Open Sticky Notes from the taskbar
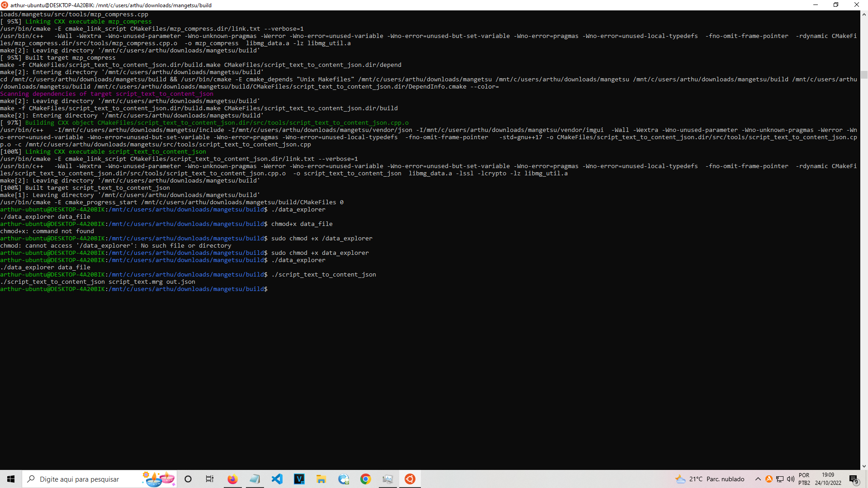 255,479
